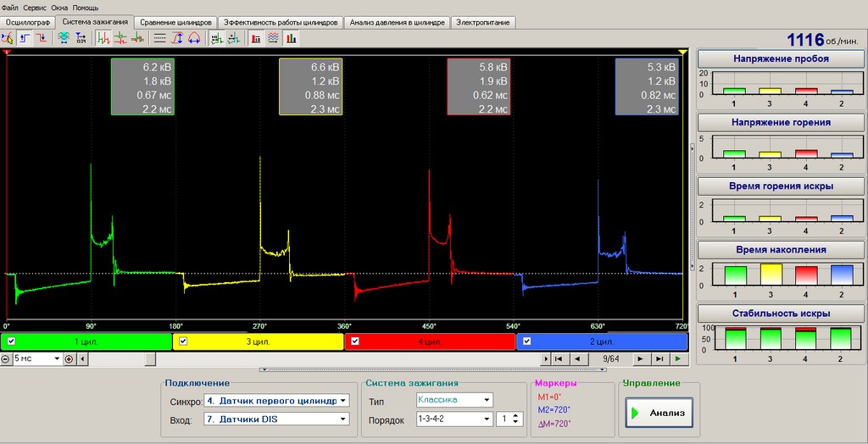Toggle the 2 цил. checkbox
This screenshot has height=444, width=868.
[527, 341]
